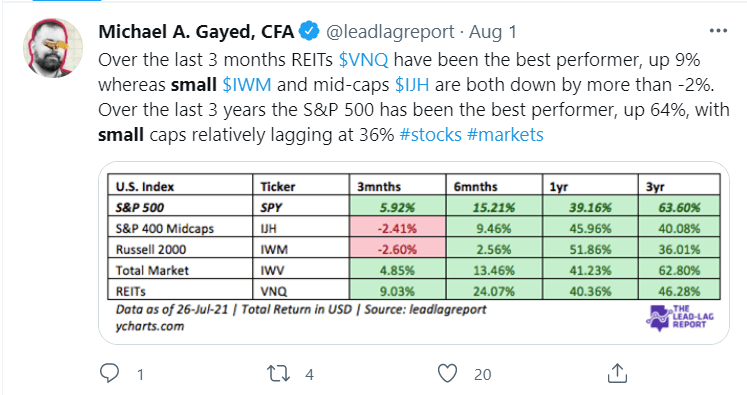This screenshot has width=747, height=395.
Task: Click the reply count of 1
Action: (x=141, y=375)
